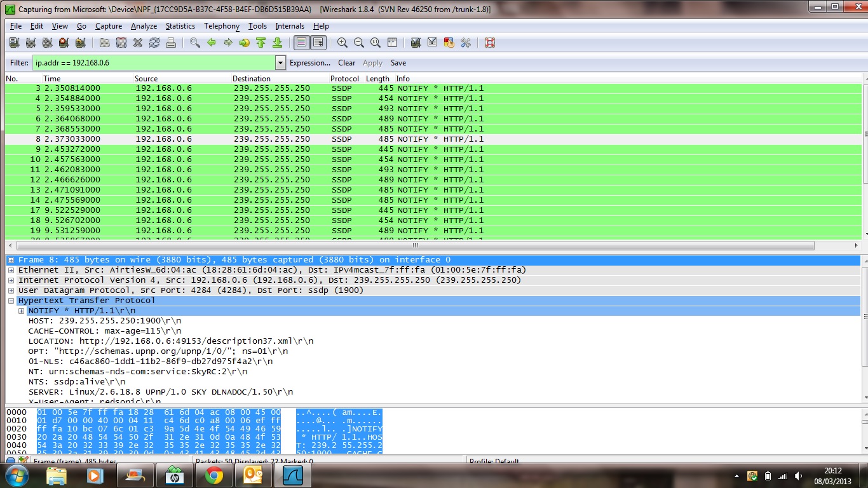This screenshot has width=868, height=488.
Task: Select the NTS: ssdp:alive line
Action: (x=77, y=382)
